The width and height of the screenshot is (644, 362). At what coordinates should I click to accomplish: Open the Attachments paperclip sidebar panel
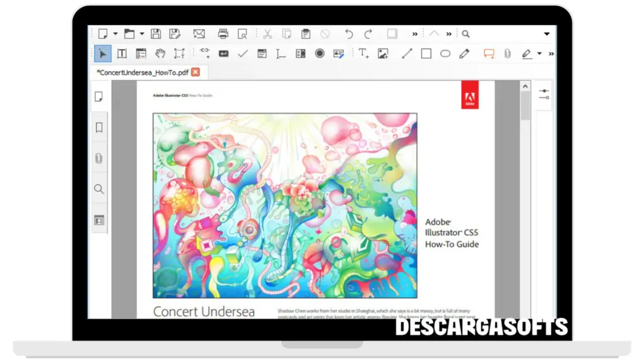[99, 158]
